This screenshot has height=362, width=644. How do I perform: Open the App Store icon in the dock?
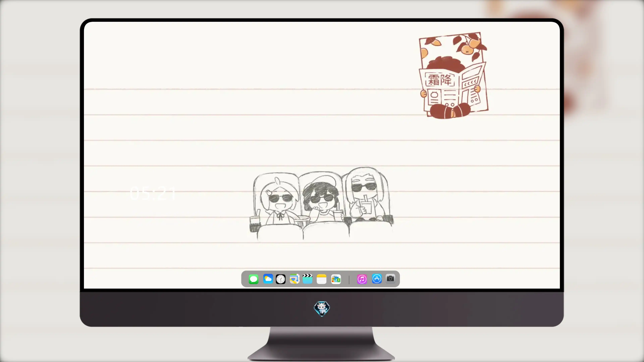(x=377, y=279)
